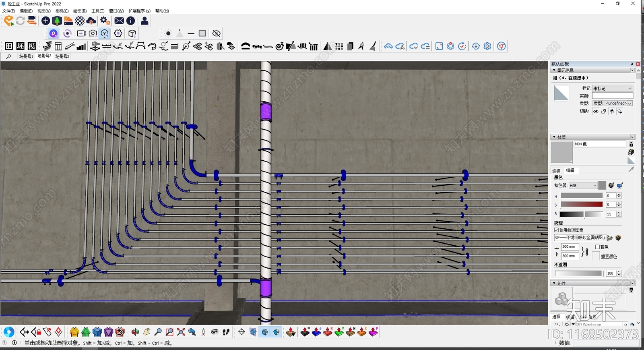Click the 田 character toolbar icon
The image size is (644, 350).
(x=9, y=46)
